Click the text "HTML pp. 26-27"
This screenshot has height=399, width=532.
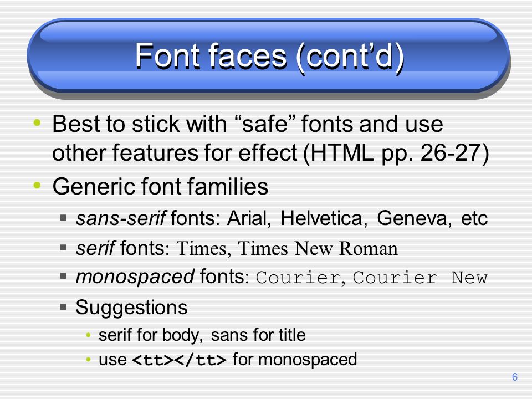click(396, 153)
